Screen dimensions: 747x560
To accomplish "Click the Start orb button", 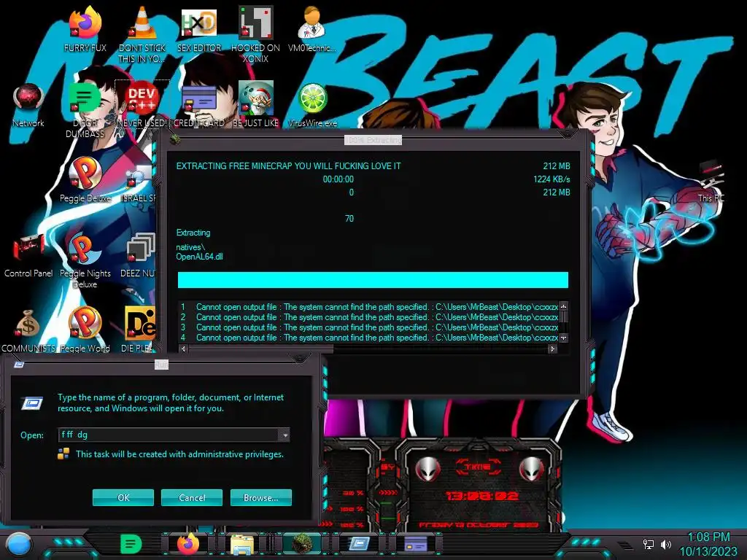I will pos(19,545).
